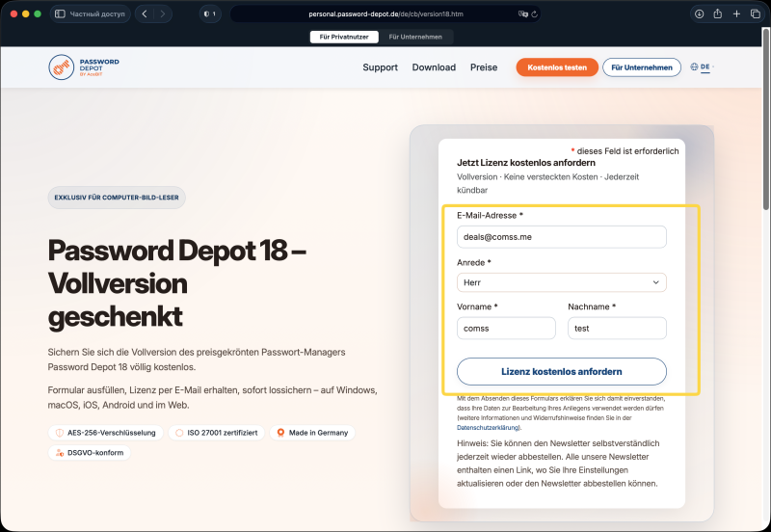Click the Für Unternehmen outlined button
The image size is (771, 532).
click(x=642, y=67)
